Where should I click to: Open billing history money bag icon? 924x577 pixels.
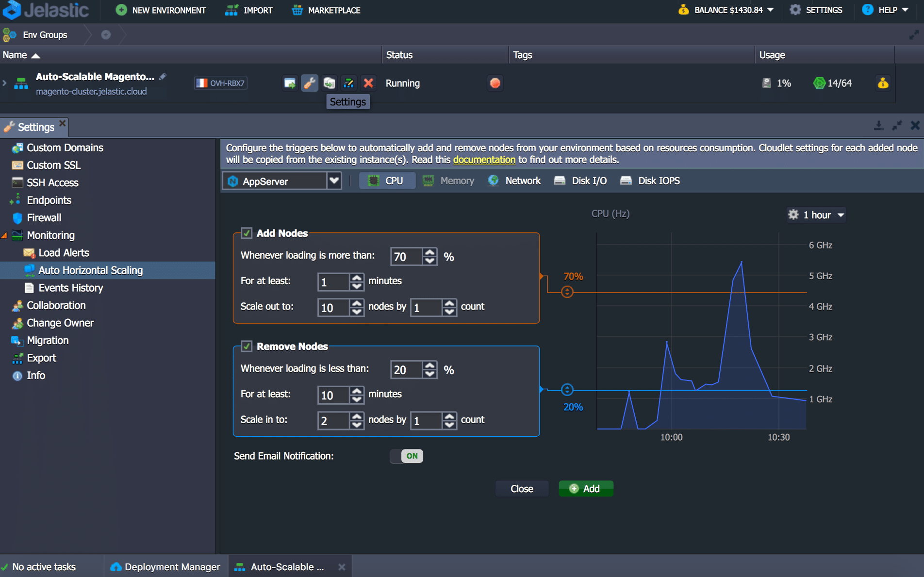tap(883, 83)
